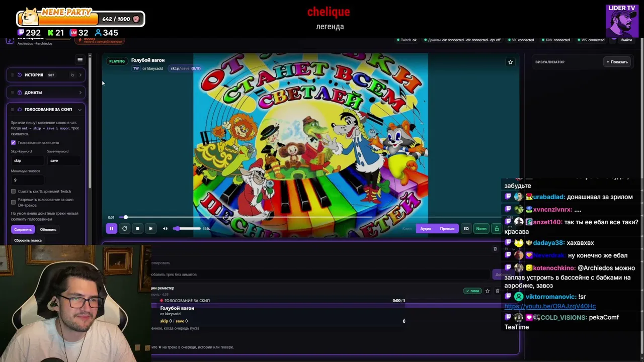Click the Kick connected status indicator

555,40
